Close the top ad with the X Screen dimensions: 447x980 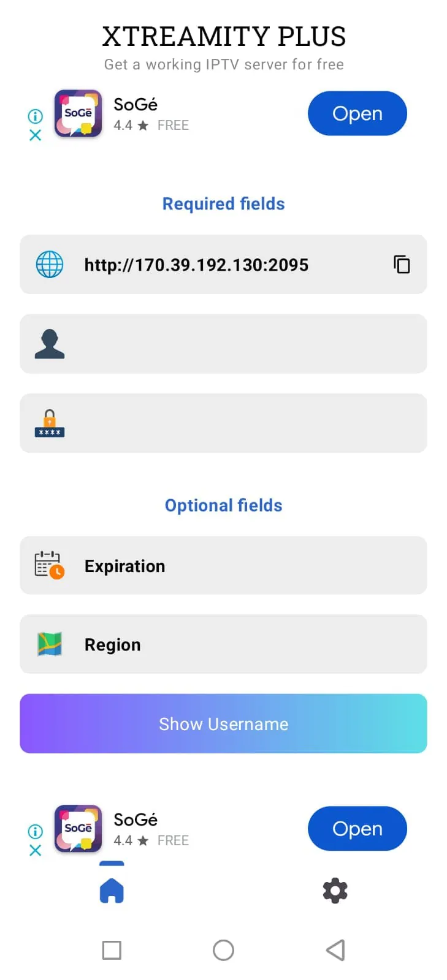[36, 135]
